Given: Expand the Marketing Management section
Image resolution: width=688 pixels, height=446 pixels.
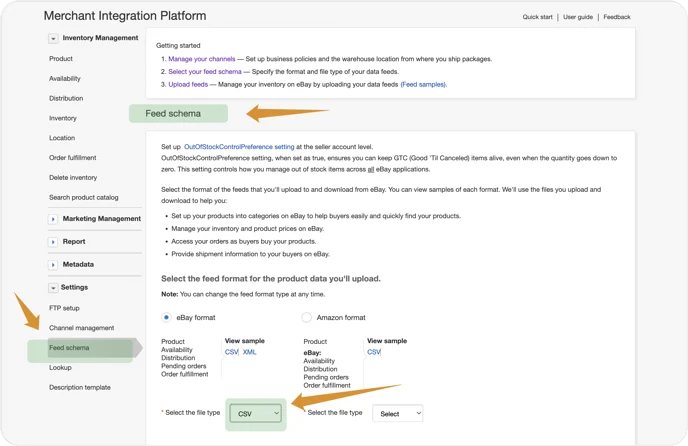Looking at the screenshot, I should point(53,219).
